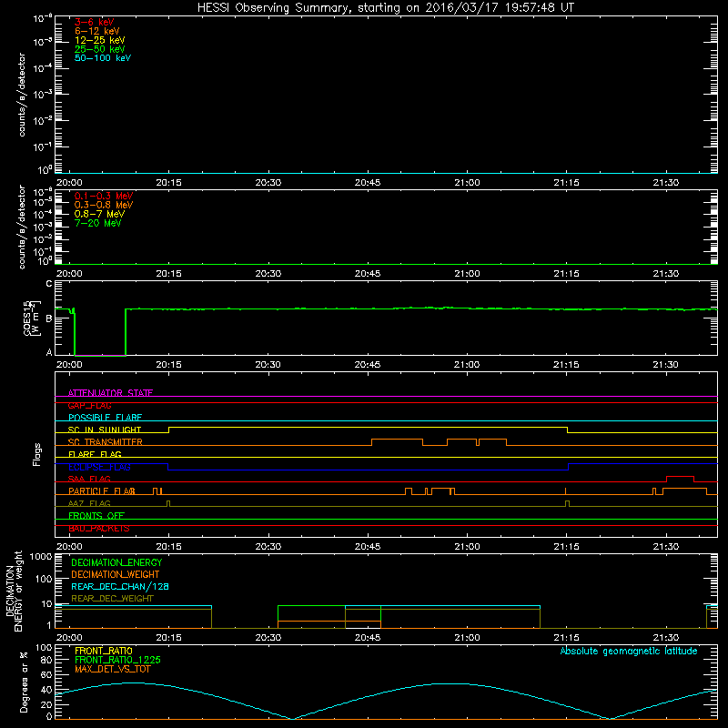The image size is (728, 728).
Task: Click the HESSI Observing Summary title text
Action: [x=386, y=8]
